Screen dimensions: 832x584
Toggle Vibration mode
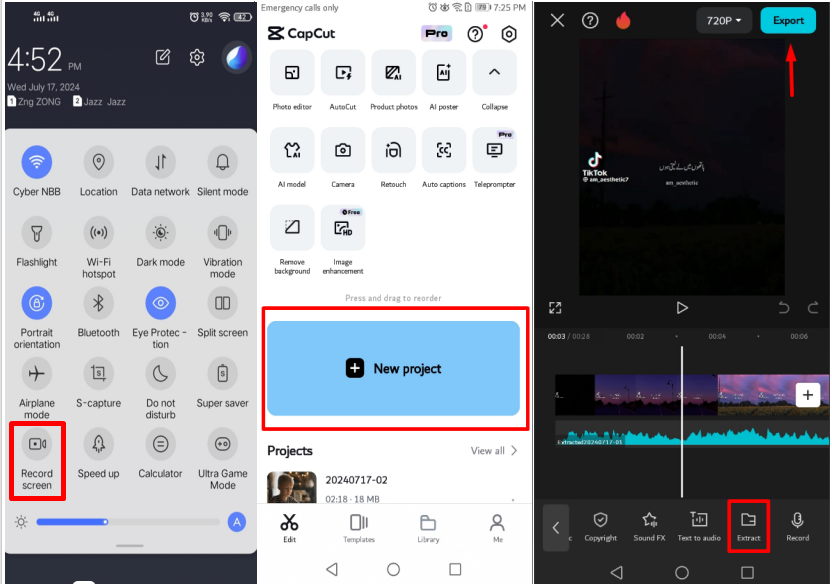[223, 232]
